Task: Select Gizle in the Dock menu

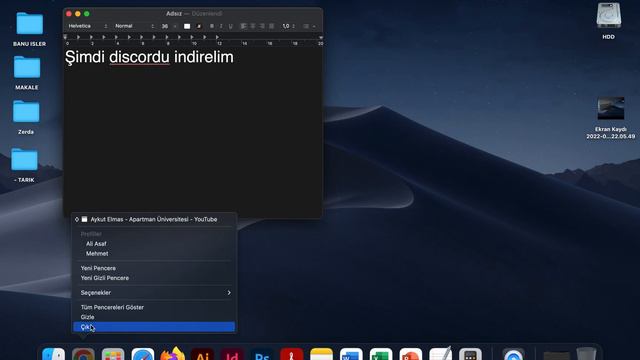Action: (154, 317)
